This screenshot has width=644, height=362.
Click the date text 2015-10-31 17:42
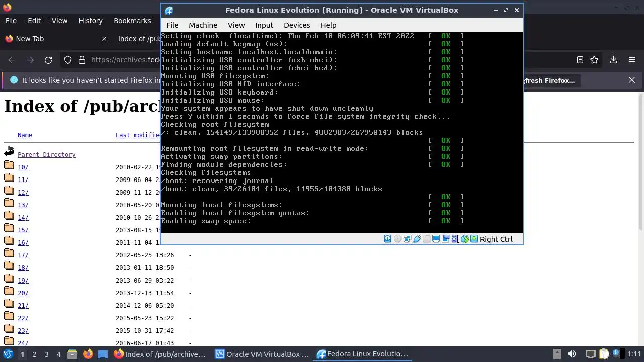[x=144, y=331]
